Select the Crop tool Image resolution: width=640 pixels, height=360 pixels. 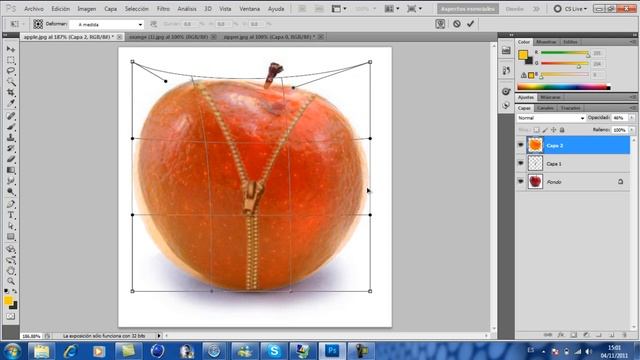coord(11,93)
